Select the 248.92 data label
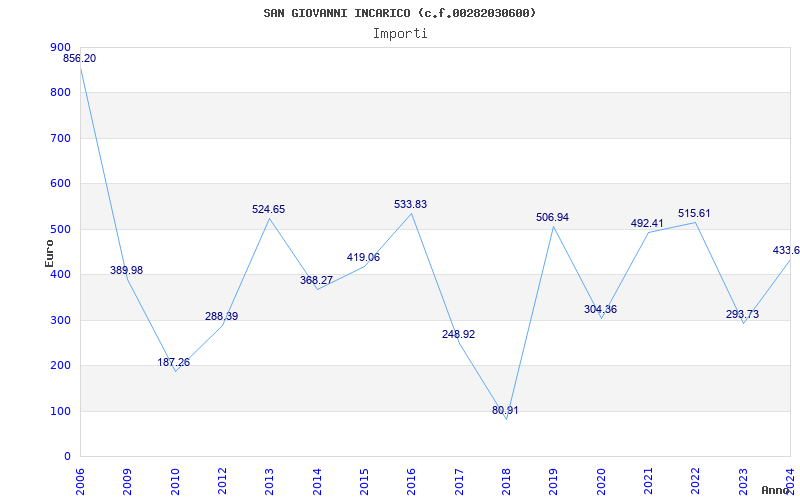800x500 pixels. click(x=458, y=335)
